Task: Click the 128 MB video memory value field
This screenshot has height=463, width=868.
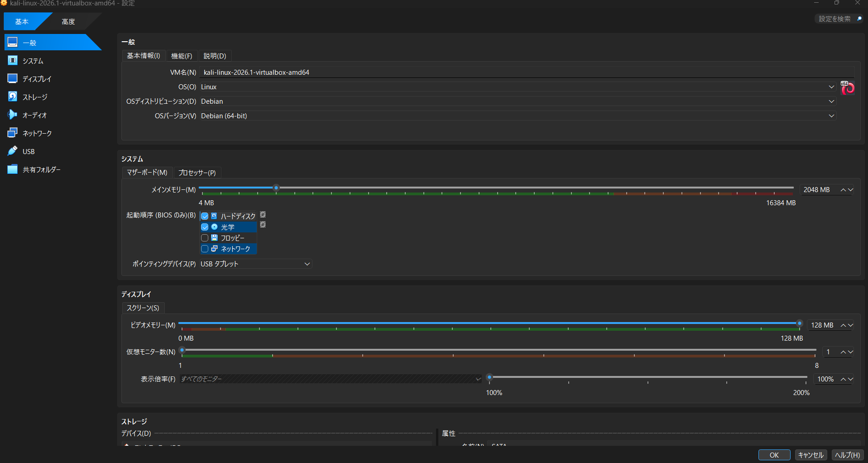Action: (823, 325)
